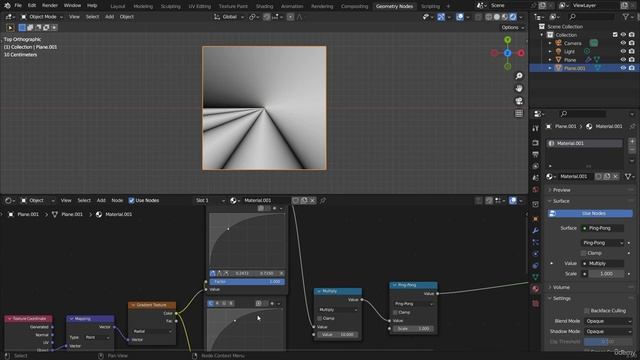Open the Shadow Mode Opaque dropdown

608,331
